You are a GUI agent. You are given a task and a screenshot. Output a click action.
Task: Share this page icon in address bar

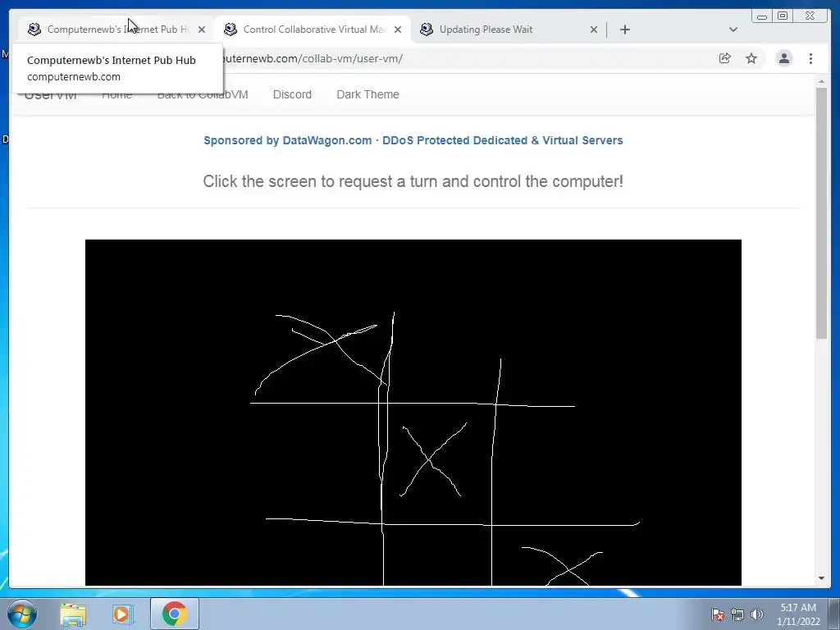click(725, 58)
